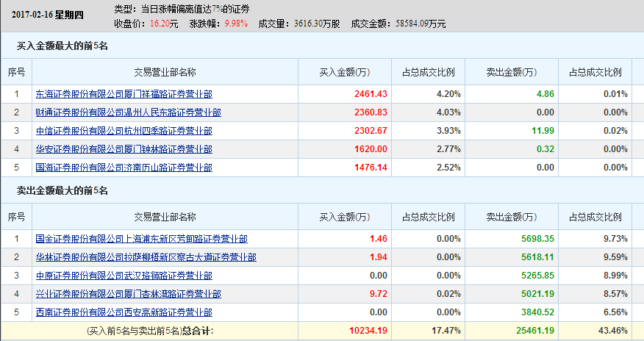Select sell ratio 6.56%

(615, 312)
